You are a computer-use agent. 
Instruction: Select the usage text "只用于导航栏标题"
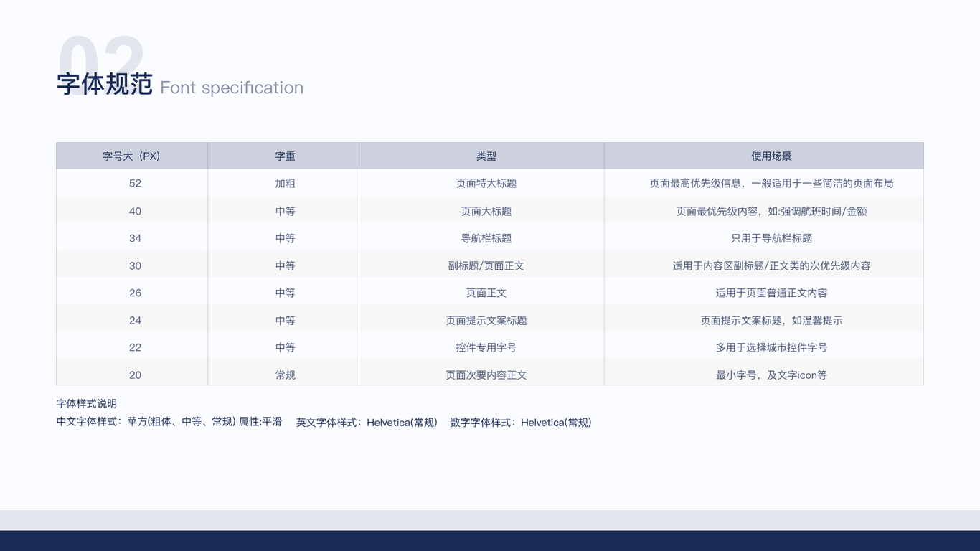tap(772, 238)
